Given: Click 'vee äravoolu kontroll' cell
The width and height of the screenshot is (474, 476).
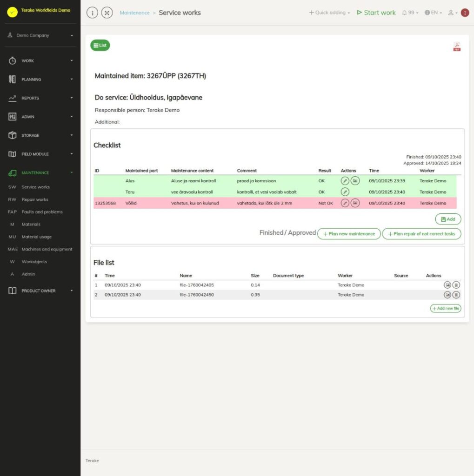Looking at the screenshot, I should click(192, 192).
